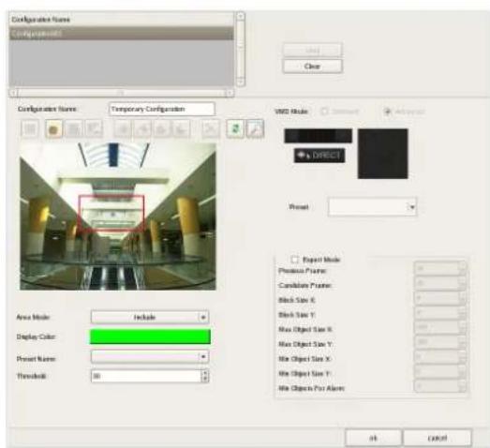This screenshot has height=448, width=490.
Task: Click the green Display Color swatch
Action: (150, 336)
